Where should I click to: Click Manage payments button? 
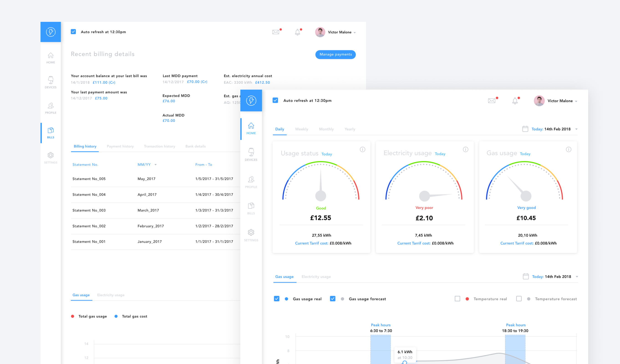click(x=335, y=54)
